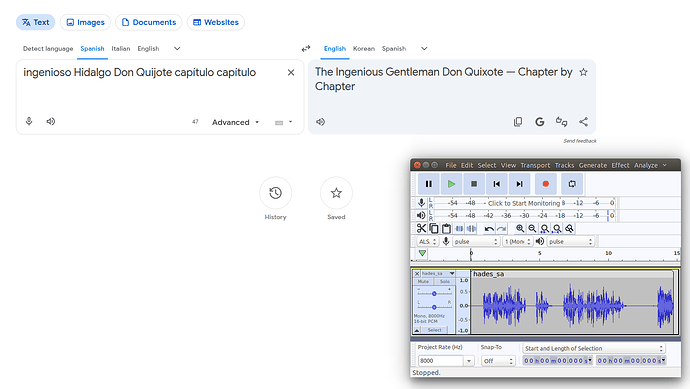Switch to Documents tab in Translate
This screenshot has width=690, height=389.
tap(149, 22)
